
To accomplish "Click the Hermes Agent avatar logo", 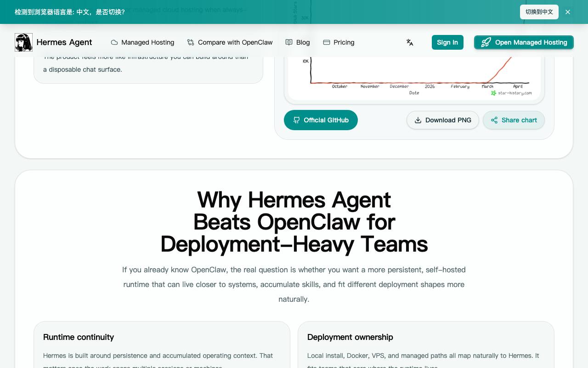I will tap(23, 42).
